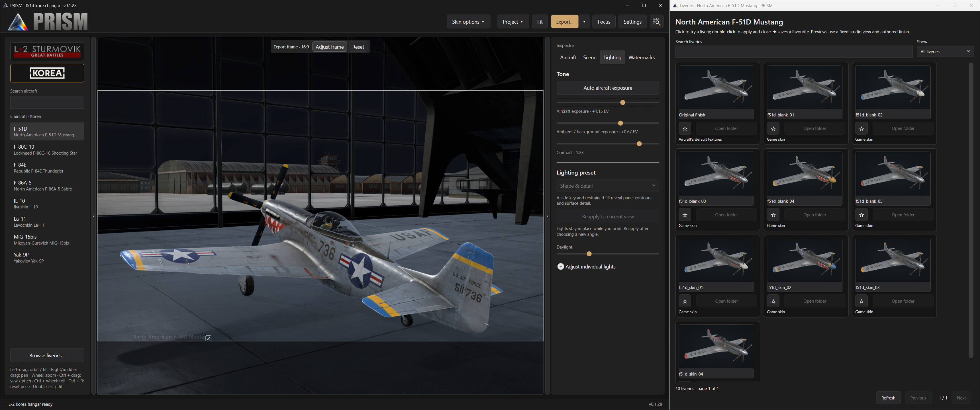Select the Lighting inspector tab

coord(612,58)
